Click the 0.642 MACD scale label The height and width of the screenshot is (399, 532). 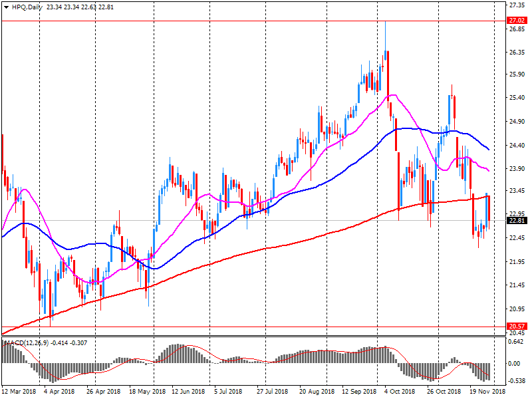pyautogui.click(x=515, y=342)
